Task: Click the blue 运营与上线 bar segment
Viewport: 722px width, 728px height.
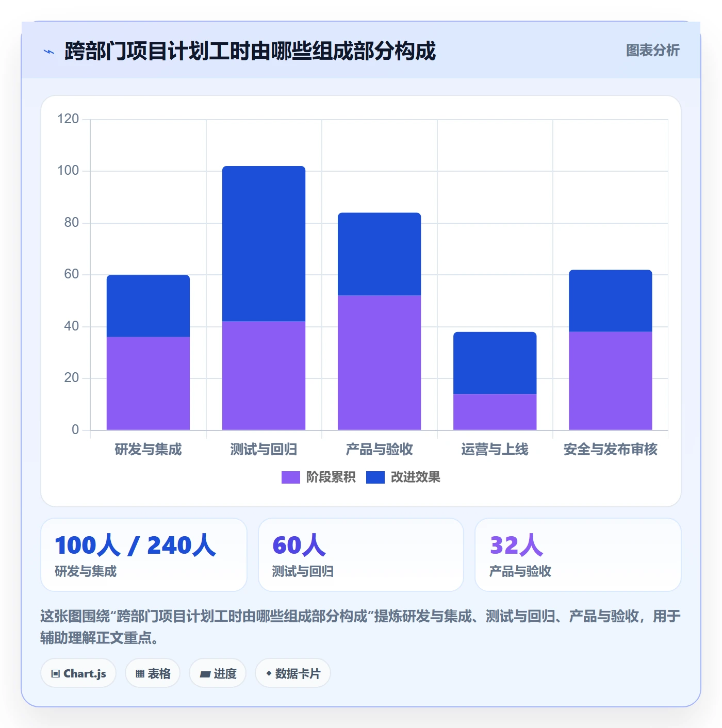Action: (495, 363)
